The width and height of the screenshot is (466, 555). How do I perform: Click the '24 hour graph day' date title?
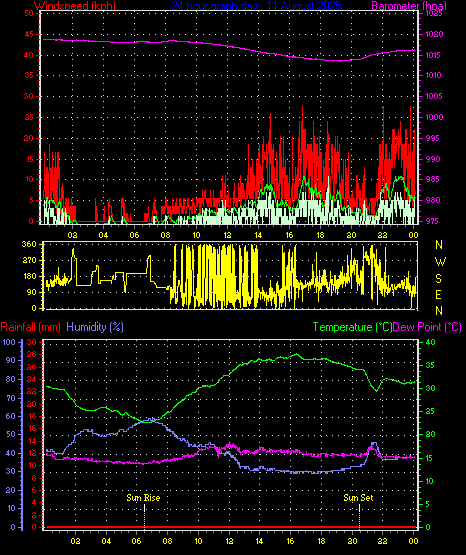257,5
